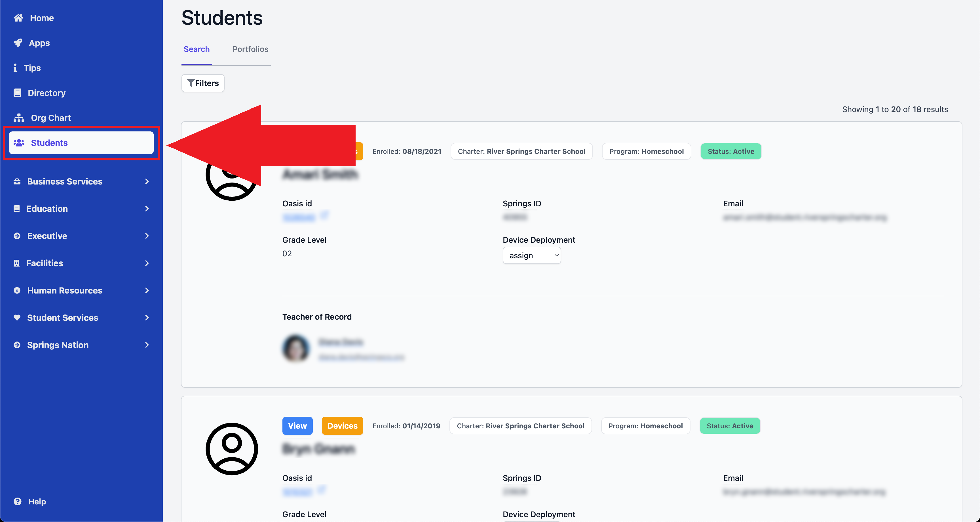
Task: Open the Apps section via rocket icon
Action: tap(18, 43)
